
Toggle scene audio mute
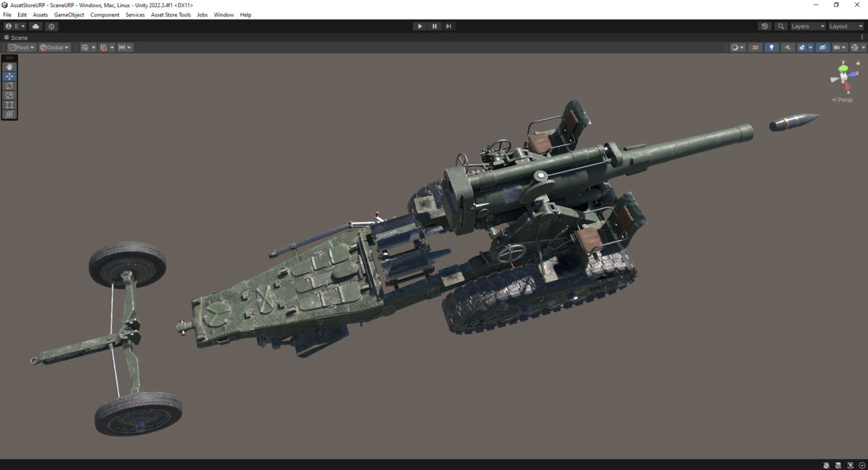pos(788,47)
